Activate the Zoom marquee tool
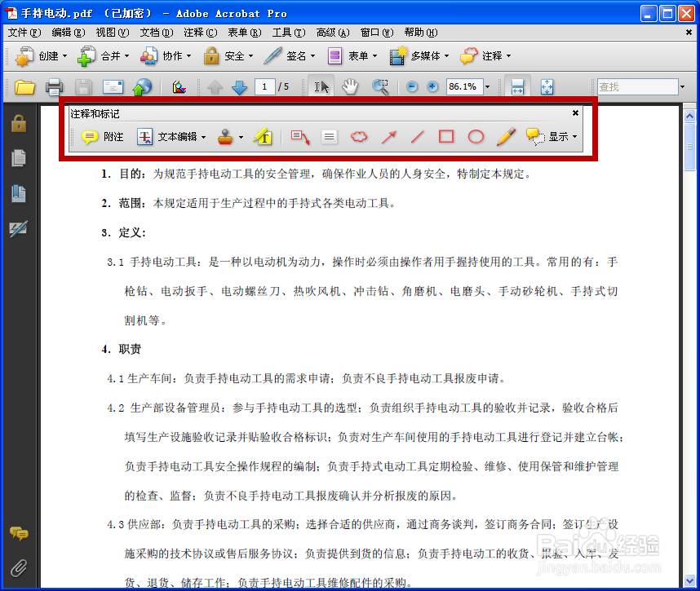This screenshot has width=700, height=591. click(x=380, y=86)
